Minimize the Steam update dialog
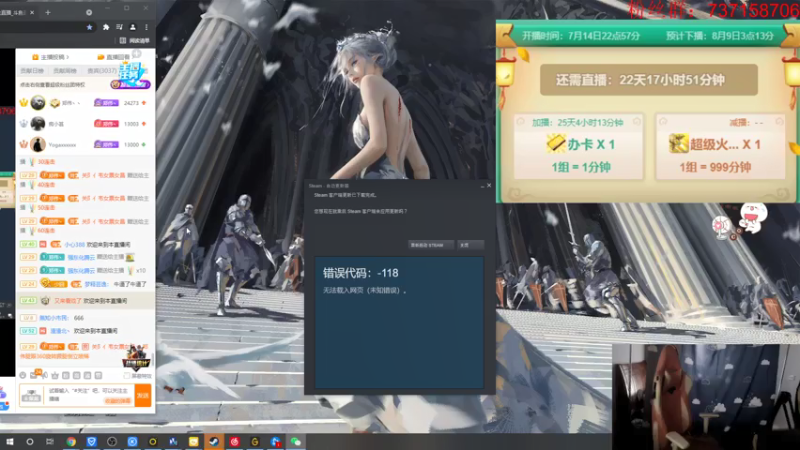The image size is (800, 450). [x=482, y=186]
